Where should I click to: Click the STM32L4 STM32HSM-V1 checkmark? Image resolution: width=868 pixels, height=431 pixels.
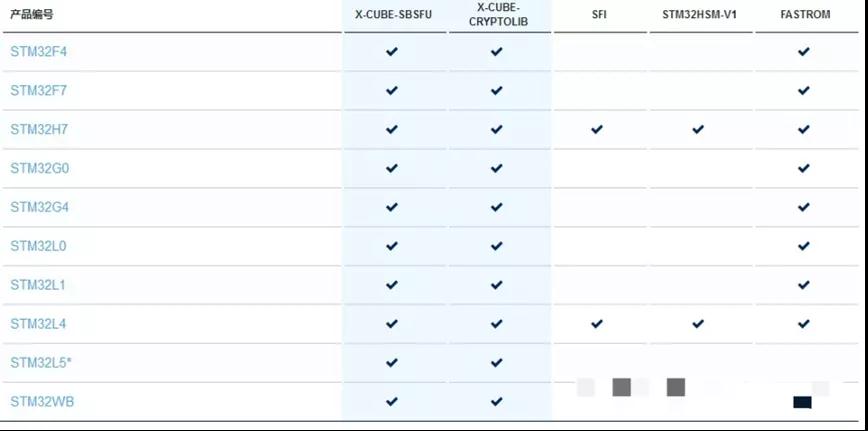[x=698, y=324]
